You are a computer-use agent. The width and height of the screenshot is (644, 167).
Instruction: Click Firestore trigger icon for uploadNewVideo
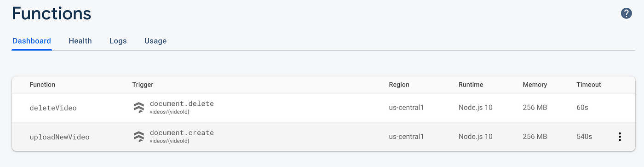pyautogui.click(x=138, y=137)
